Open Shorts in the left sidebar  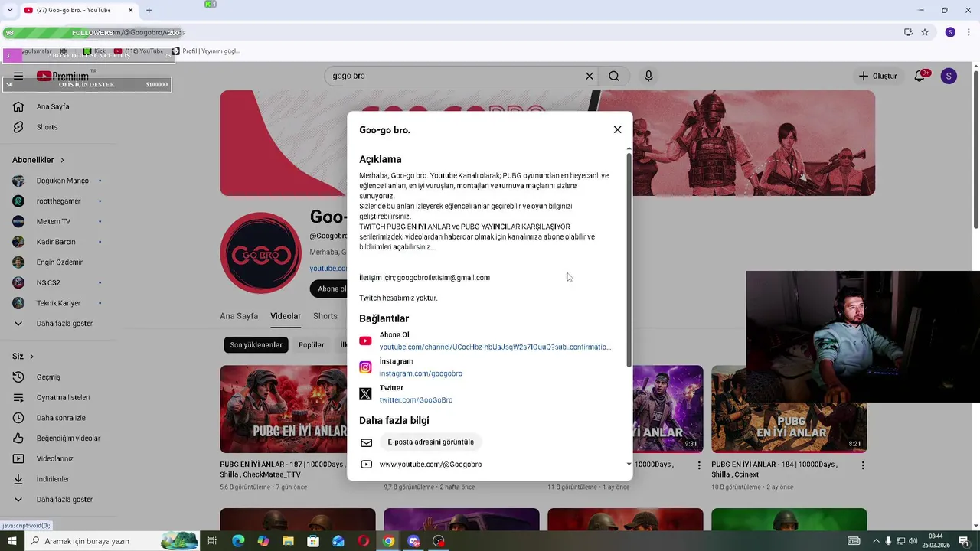[x=47, y=127]
